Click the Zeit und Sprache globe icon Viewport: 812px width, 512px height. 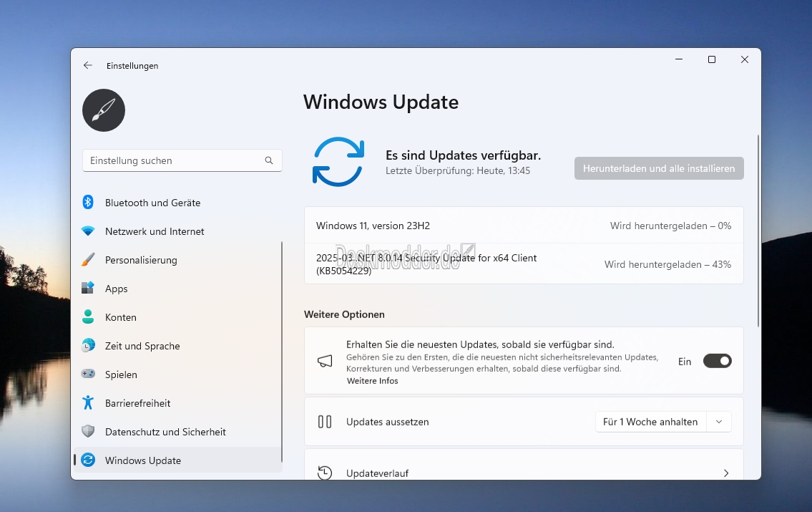(88, 345)
